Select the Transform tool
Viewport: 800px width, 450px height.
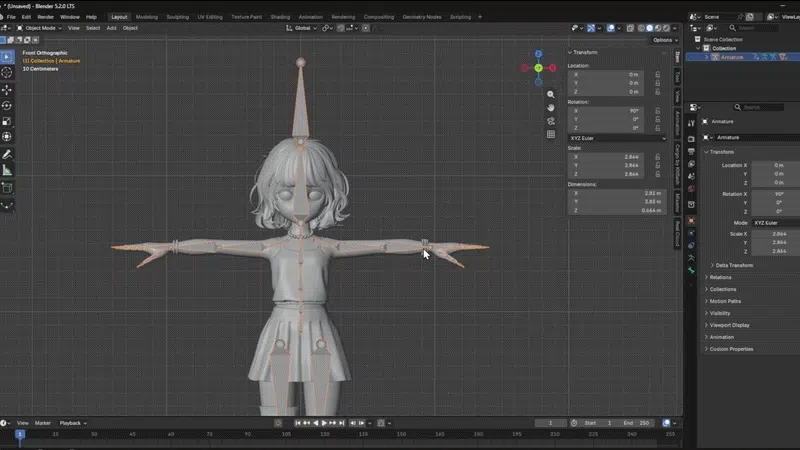(7, 137)
